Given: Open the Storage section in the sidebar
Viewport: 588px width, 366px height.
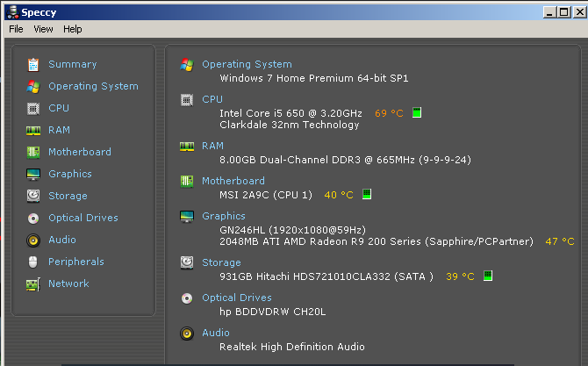Looking at the screenshot, I should (x=68, y=196).
